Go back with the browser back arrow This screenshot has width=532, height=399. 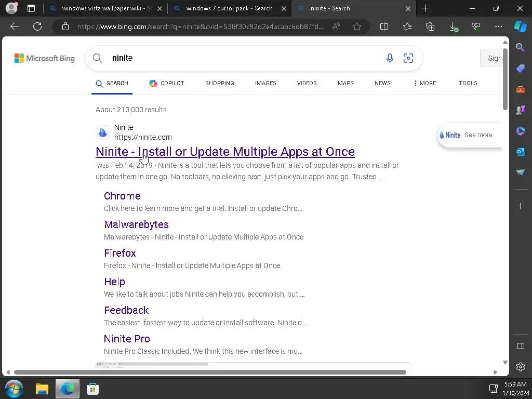click(x=15, y=26)
